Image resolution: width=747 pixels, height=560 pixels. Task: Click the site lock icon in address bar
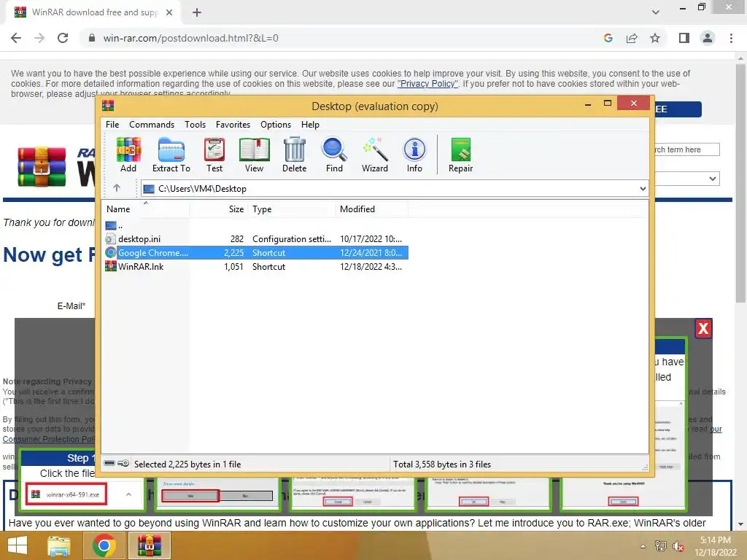point(92,38)
